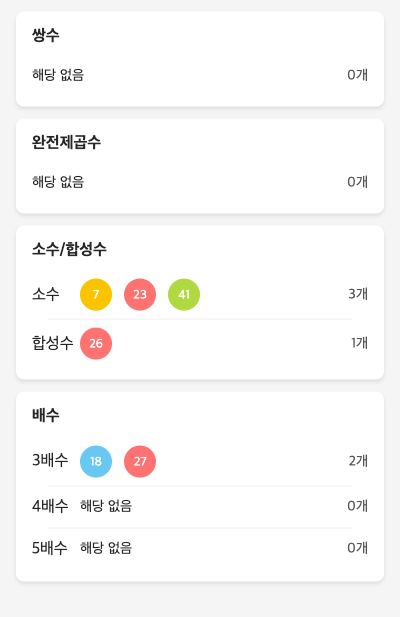
Task: Choose the 3배수 row label
Action: pyautogui.click(x=50, y=460)
